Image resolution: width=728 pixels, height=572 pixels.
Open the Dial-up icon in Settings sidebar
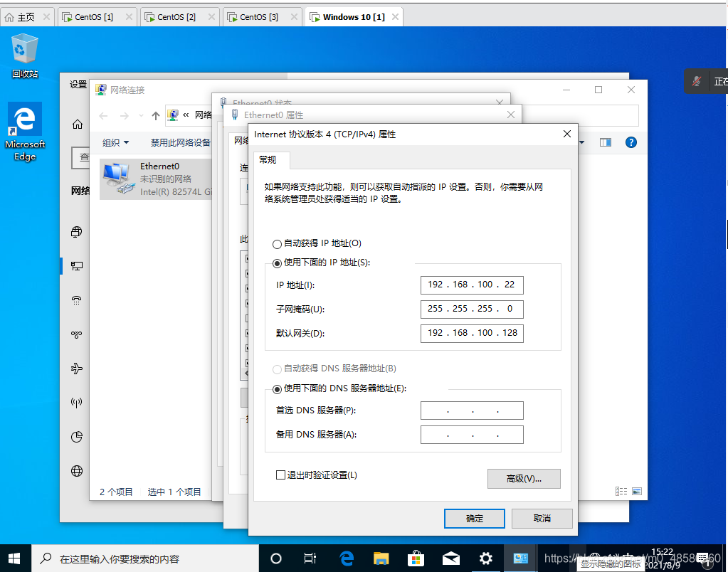coord(77,300)
